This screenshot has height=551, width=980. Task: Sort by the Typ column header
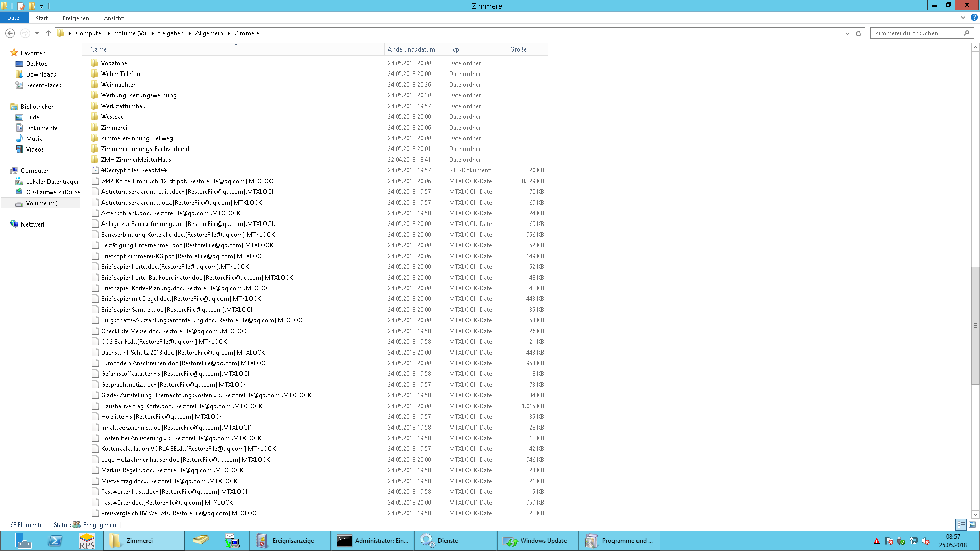(476, 49)
